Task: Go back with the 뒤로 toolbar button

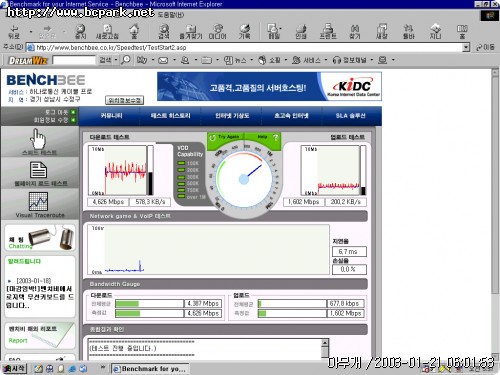Action: coord(14,32)
